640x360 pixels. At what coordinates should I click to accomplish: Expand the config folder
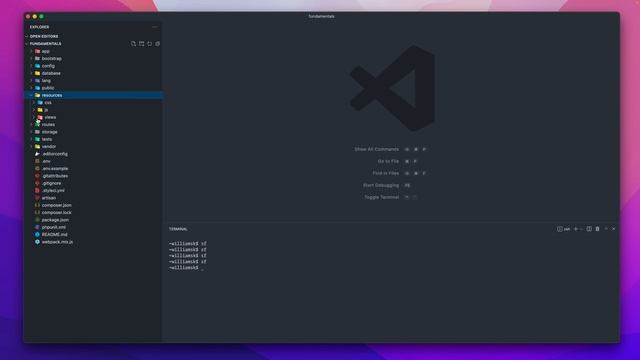pyautogui.click(x=94, y=66)
